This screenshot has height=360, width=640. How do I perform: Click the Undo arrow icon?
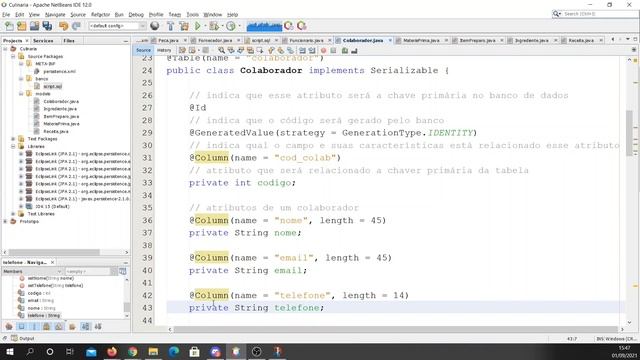click(63, 26)
